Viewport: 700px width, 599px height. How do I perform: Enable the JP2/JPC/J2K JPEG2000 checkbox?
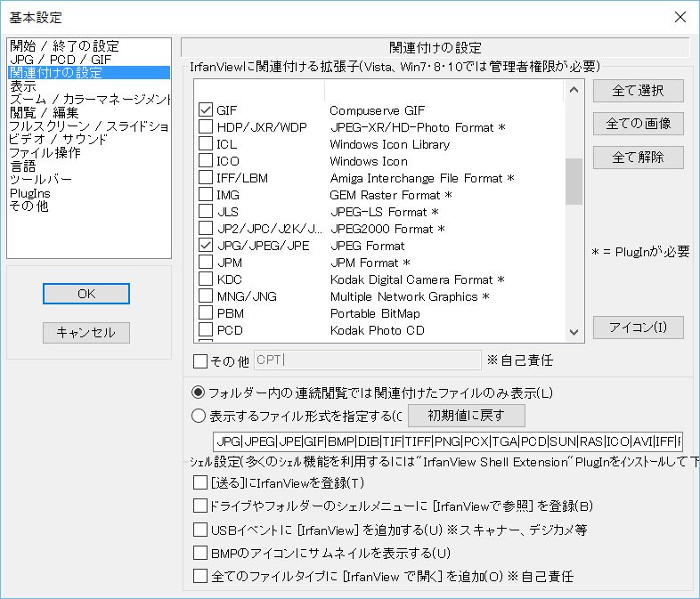click(x=206, y=229)
